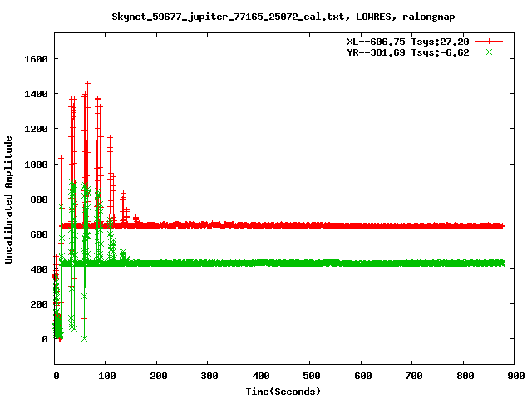The width and height of the screenshot is (532, 399).
Task: Click the 300 x-axis tick label
Action: [x=209, y=376]
